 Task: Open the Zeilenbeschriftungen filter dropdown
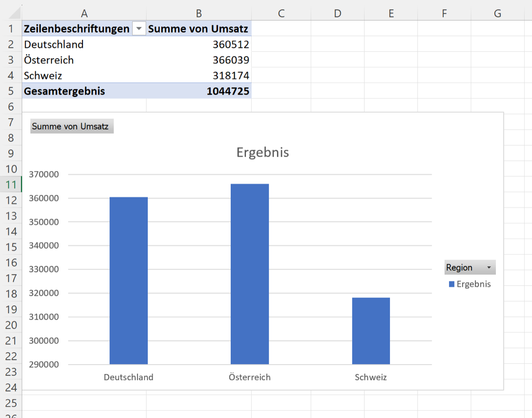[x=139, y=29]
